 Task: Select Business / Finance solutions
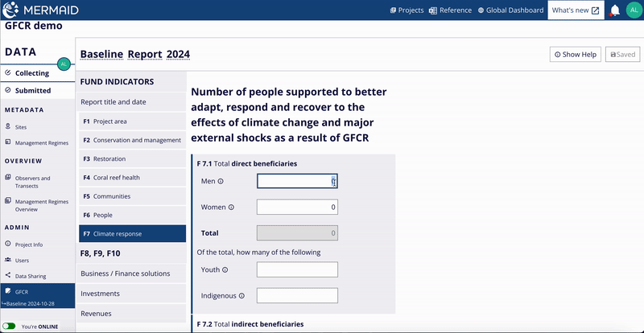click(132, 273)
